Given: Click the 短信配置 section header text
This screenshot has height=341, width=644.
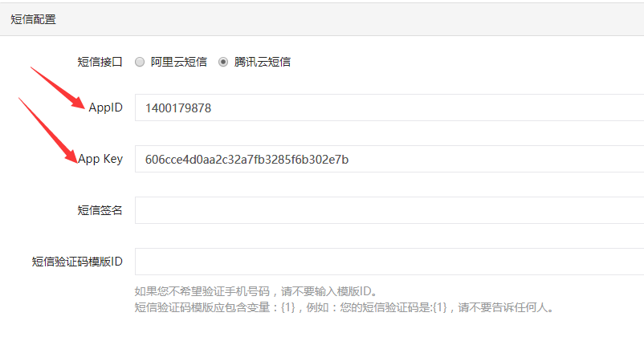Looking at the screenshot, I should coord(33,19).
